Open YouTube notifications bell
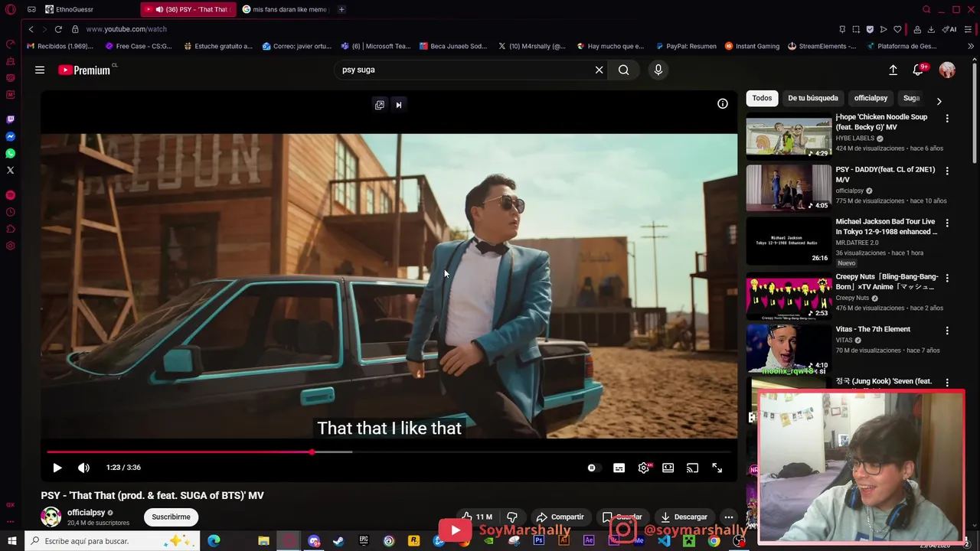The image size is (980, 551). tap(919, 70)
